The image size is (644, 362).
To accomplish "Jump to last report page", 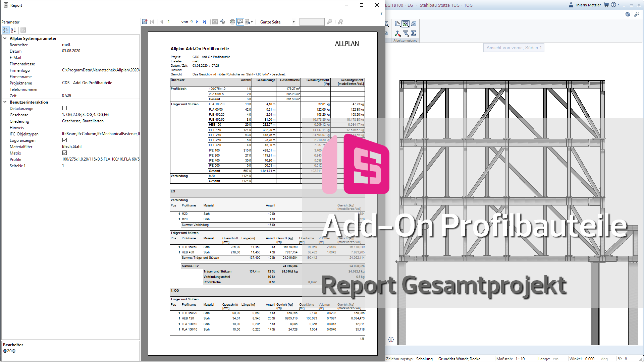I will click(205, 22).
